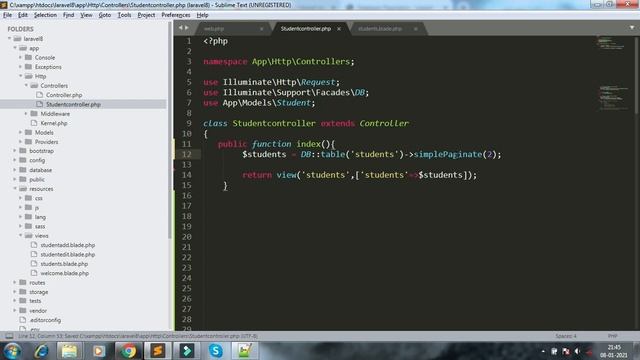Image resolution: width=640 pixels, height=360 pixels.
Task: Click the namespace App\Http\Controllers line
Action: tap(279, 62)
